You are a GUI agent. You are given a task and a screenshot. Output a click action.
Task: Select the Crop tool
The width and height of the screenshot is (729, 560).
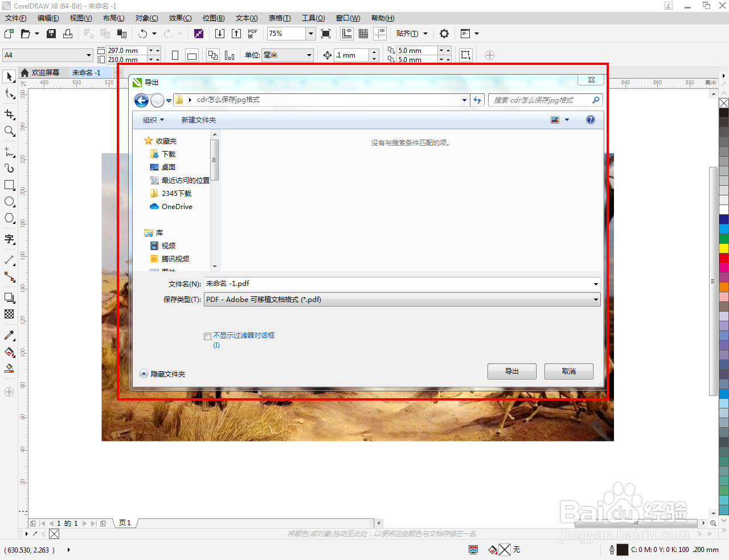tap(9, 115)
